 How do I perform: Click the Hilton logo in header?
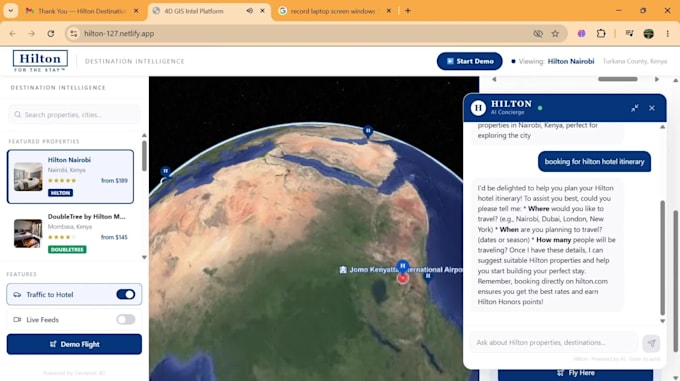point(40,61)
